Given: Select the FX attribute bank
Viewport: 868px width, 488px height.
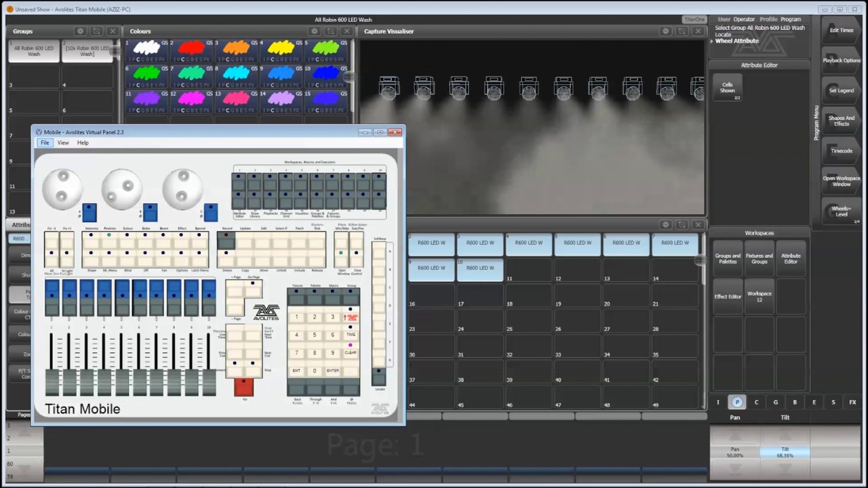Looking at the screenshot, I should pos(852,402).
